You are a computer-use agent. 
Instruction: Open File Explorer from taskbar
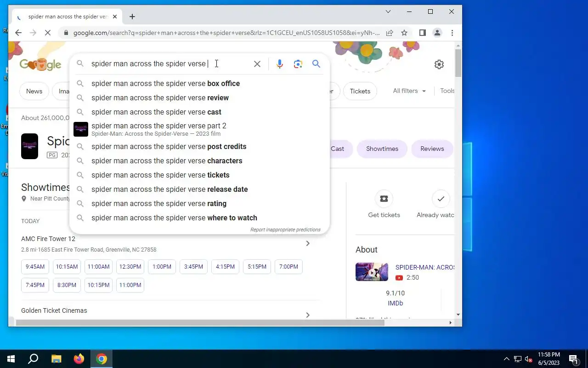[x=56, y=359]
